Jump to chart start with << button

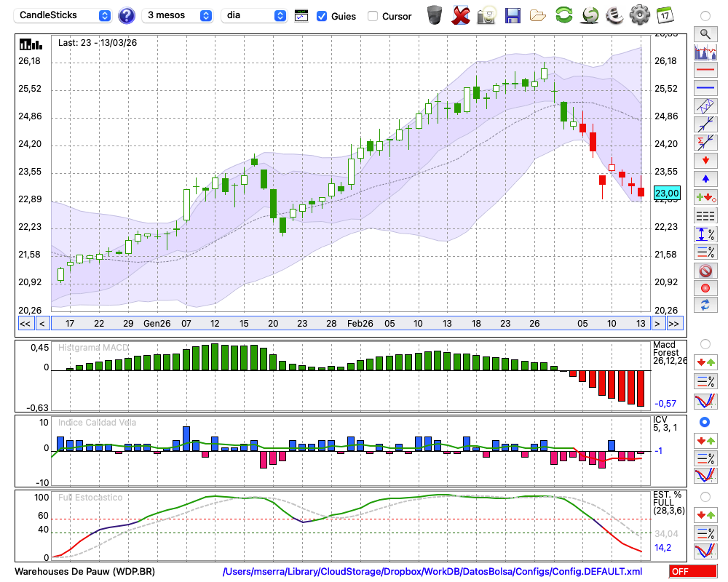25,324
